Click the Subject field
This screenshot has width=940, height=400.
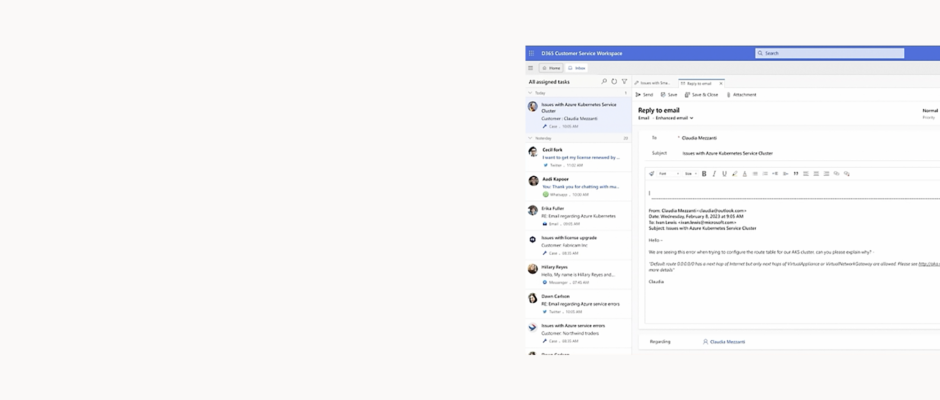coord(727,154)
